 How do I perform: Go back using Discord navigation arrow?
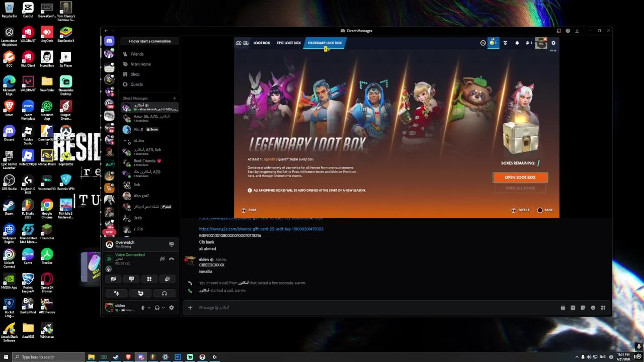[106, 31]
